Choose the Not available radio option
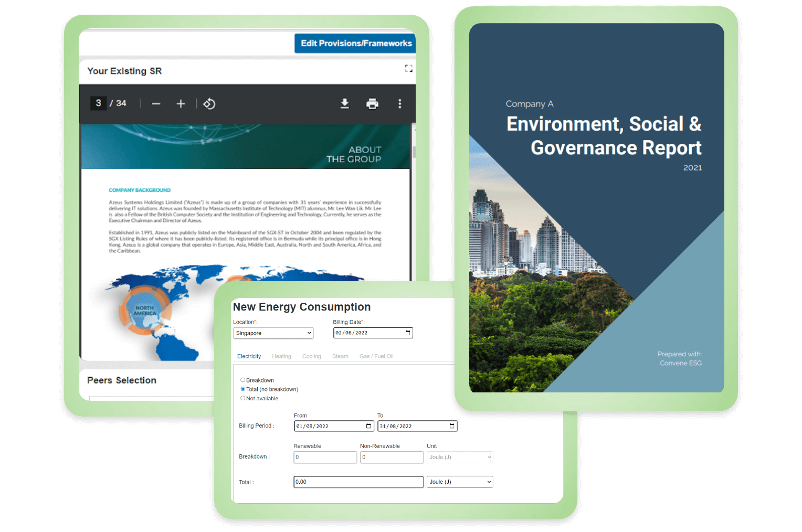The image size is (802, 532). 242,398
